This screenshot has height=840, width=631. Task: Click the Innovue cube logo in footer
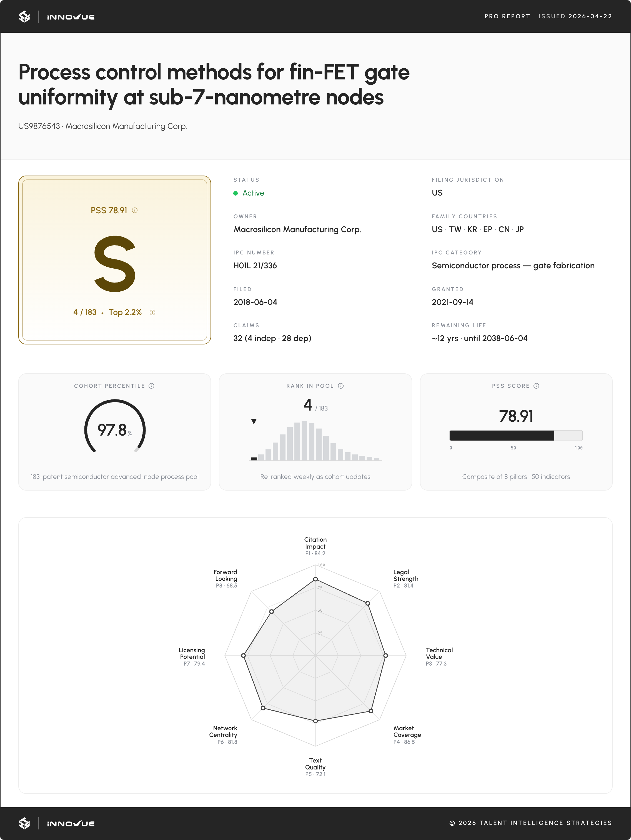click(24, 823)
